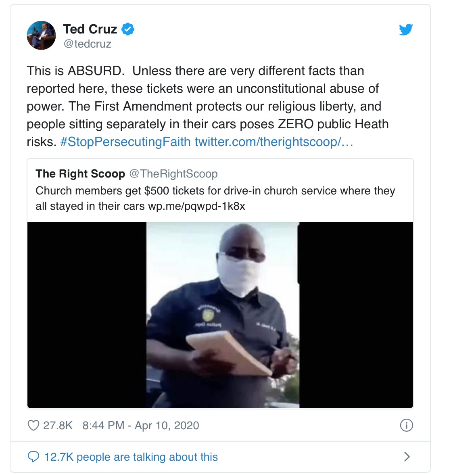This screenshot has width=476, height=474.
Task: Click the blue verified badge
Action: [x=128, y=29]
